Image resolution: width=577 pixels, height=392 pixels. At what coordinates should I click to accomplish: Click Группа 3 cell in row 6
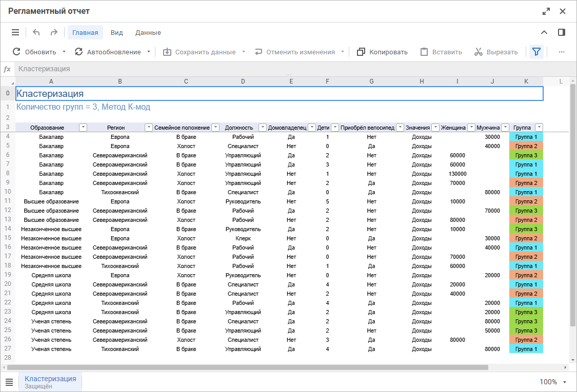(x=526, y=155)
